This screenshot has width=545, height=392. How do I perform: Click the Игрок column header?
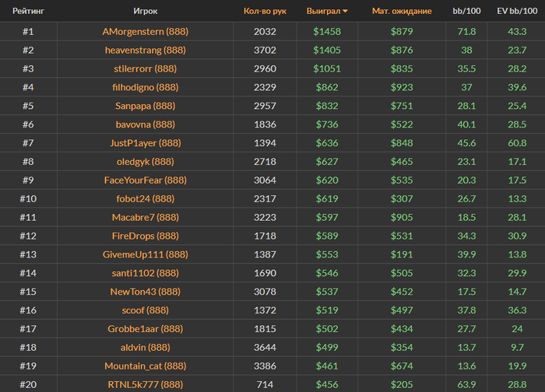[145, 12]
